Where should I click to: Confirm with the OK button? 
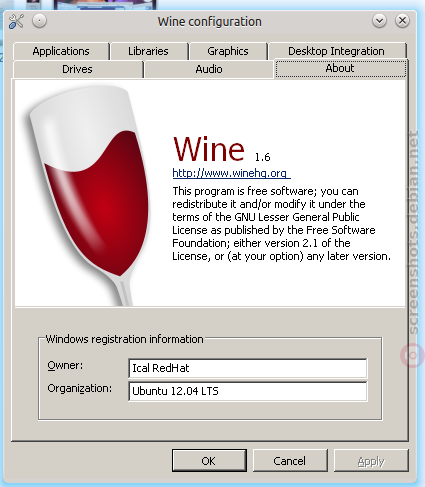[x=209, y=461]
